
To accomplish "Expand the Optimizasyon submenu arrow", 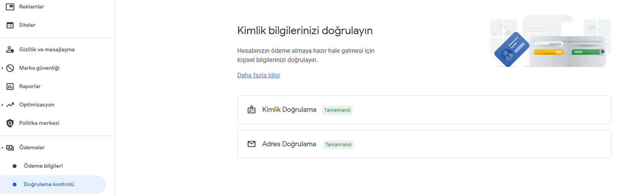I will coord(2,105).
